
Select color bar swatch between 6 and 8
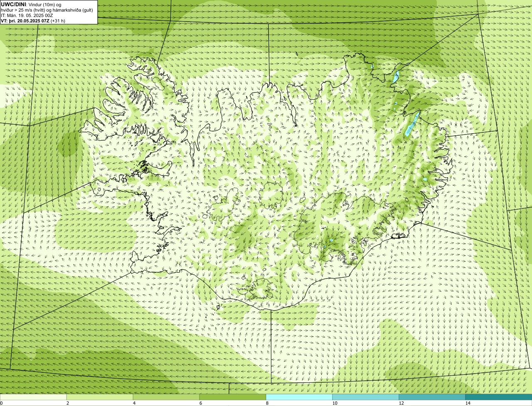click(233, 397)
